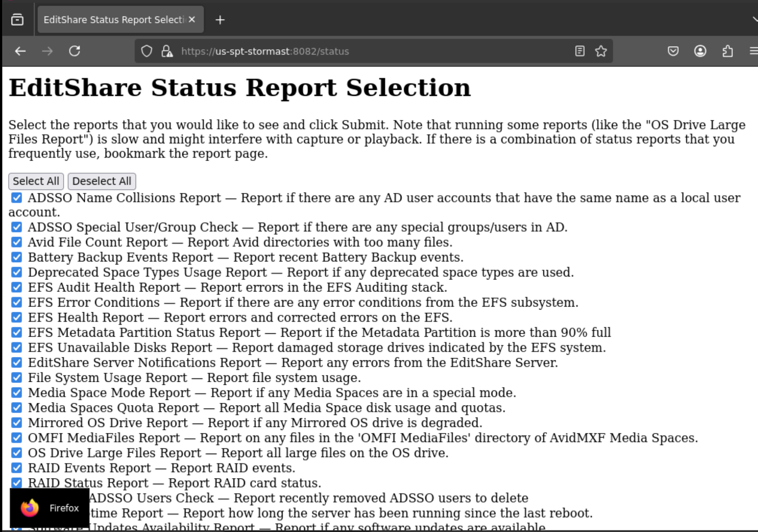Close the EditShare Status Report tab
This screenshot has width=758, height=532.
192,19
